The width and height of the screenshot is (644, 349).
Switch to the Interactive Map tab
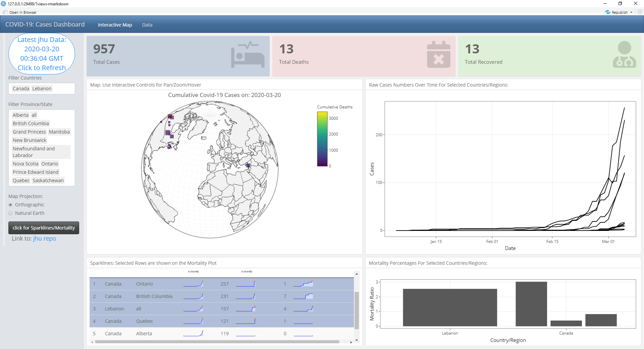click(x=115, y=25)
